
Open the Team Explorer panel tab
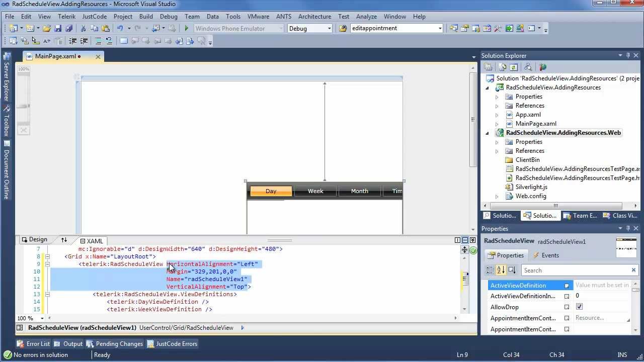coord(580,215)
